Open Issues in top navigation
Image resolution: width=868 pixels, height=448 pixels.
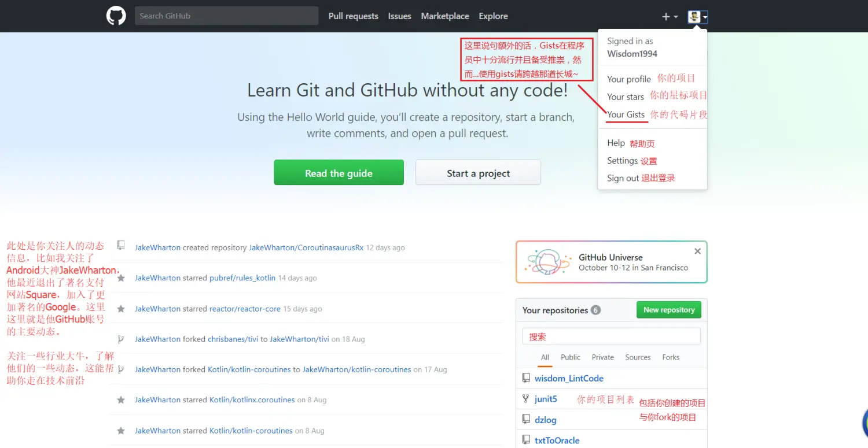pos(399,16)
